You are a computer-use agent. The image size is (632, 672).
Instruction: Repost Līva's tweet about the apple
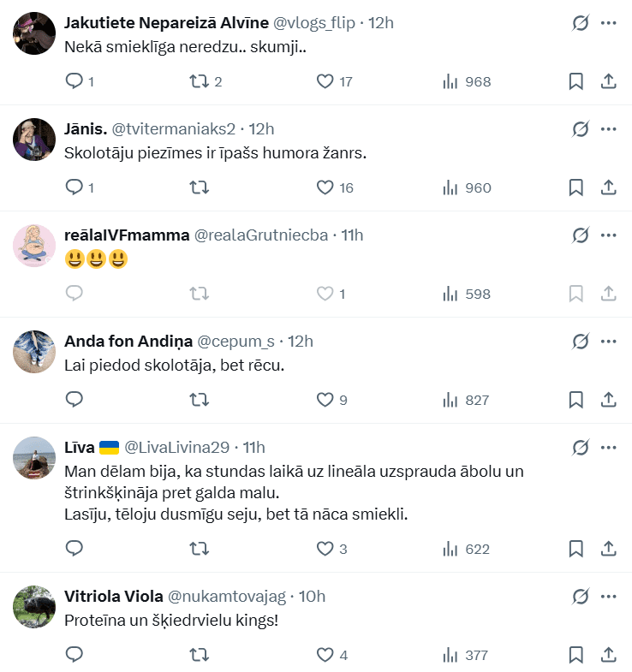pos(199,549)
